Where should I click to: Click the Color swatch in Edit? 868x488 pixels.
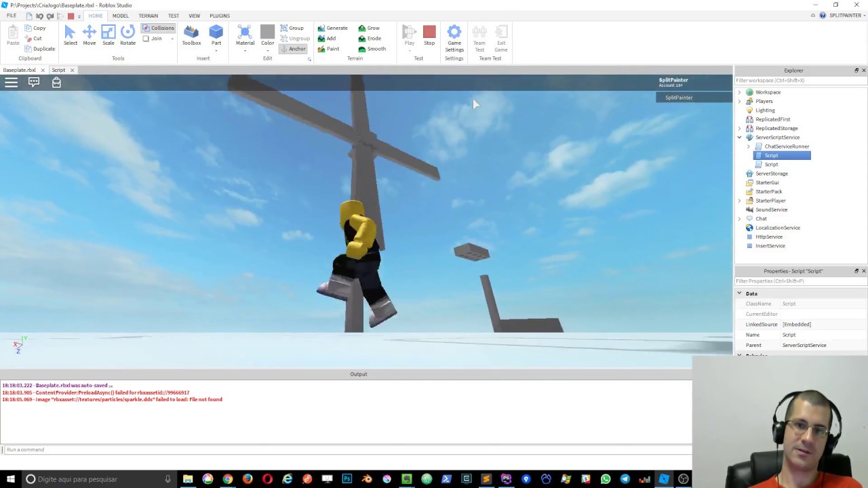pos(267,32)
